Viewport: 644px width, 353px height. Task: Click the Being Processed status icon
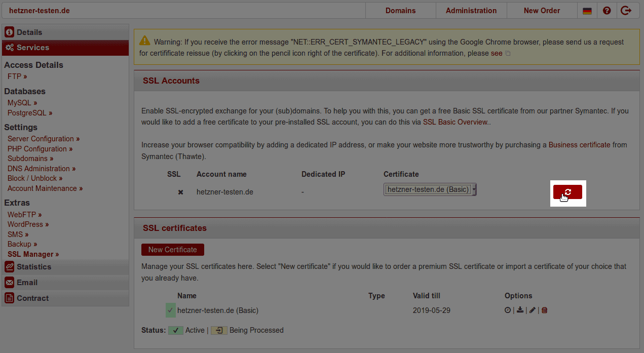pos(218,330)
